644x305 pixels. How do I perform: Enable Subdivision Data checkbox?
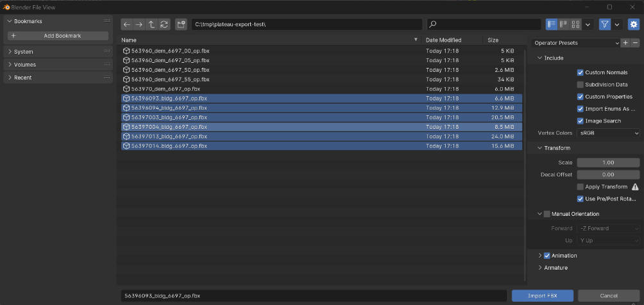tap(580, 85)
